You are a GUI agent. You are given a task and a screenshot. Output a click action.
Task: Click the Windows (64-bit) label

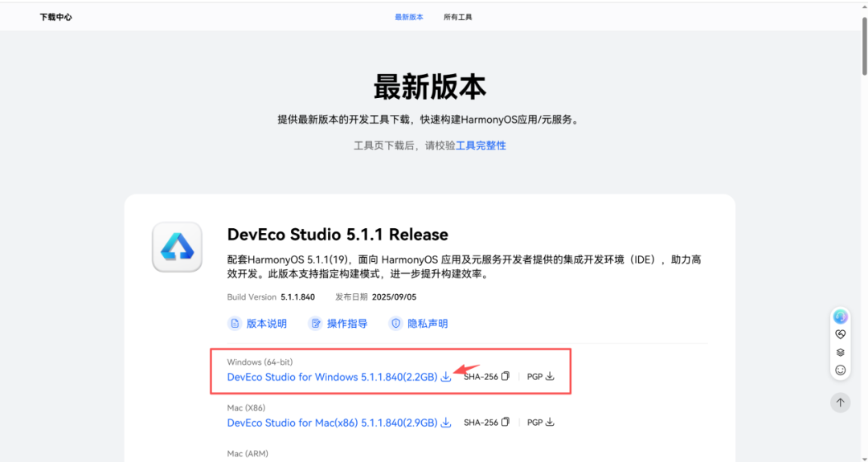[260, 362]
